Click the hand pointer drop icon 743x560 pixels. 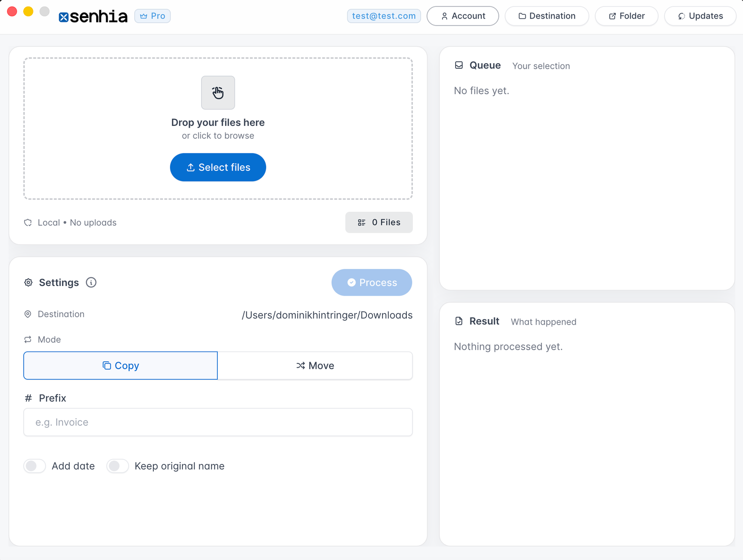tap(218, 93)
